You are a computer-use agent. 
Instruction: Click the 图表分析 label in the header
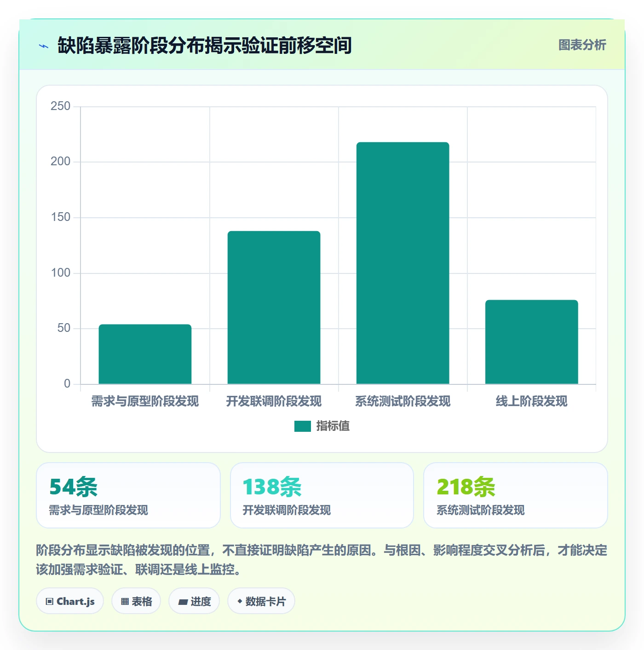[582, 45]
